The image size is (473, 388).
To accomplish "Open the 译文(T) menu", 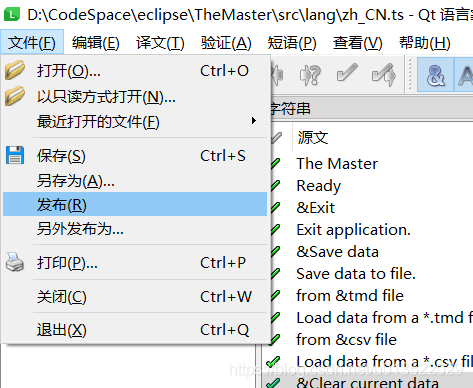I will (x=160, y=43).
